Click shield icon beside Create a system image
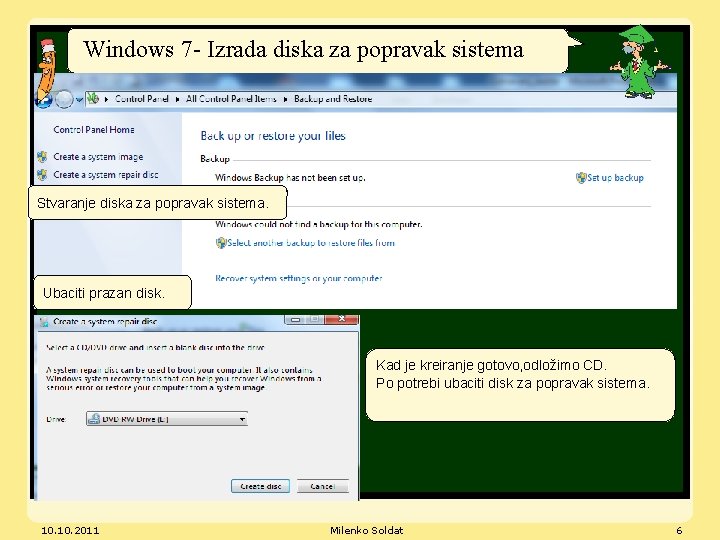Screen dimensions: 720x540 click(42, 157)
